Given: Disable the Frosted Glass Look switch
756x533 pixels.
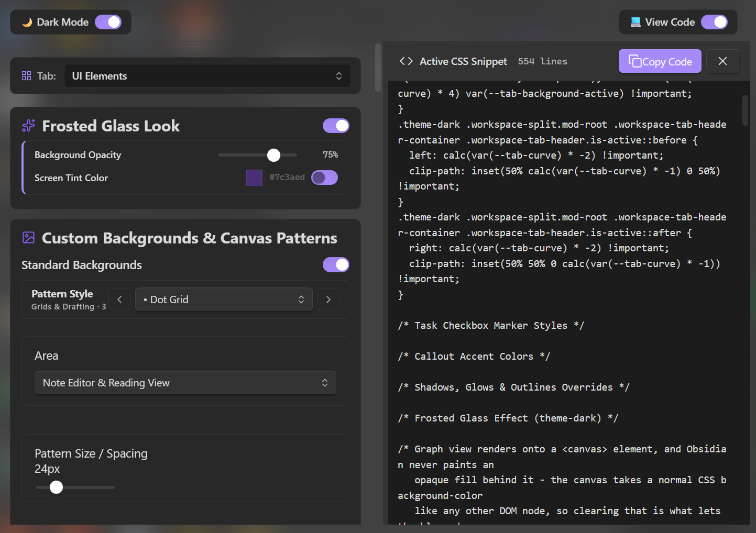Looking at the screenshot, I should point(336,126).
